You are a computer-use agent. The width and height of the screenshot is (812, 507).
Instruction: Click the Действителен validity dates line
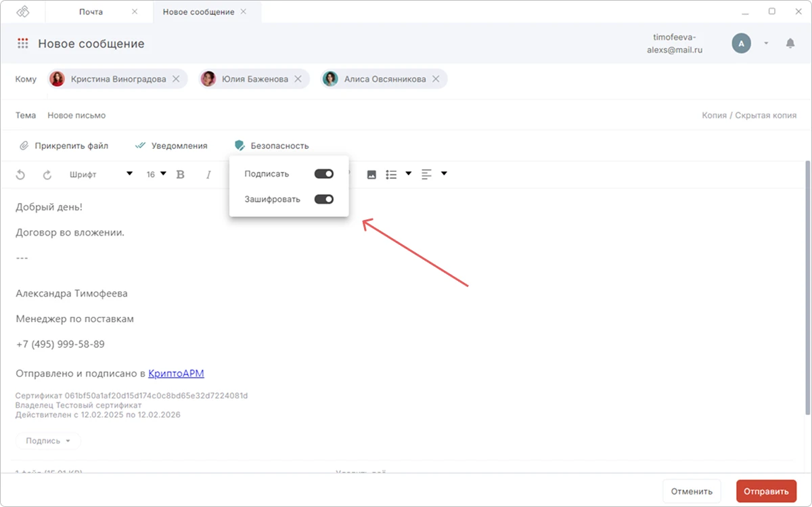98,414
